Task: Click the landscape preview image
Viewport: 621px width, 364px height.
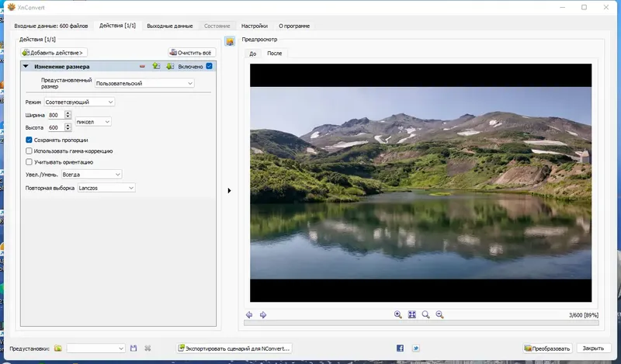Action: [421, 183]
